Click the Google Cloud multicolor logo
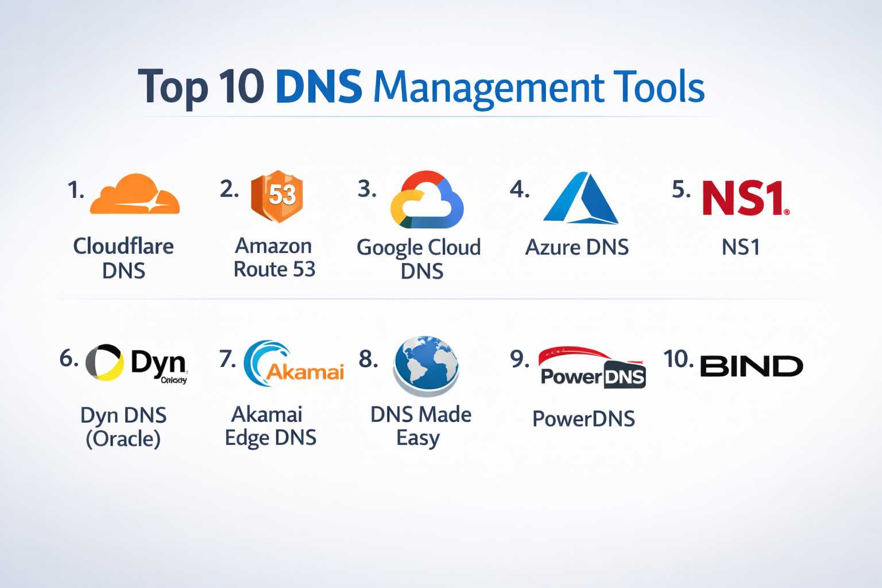 (427, 200)
